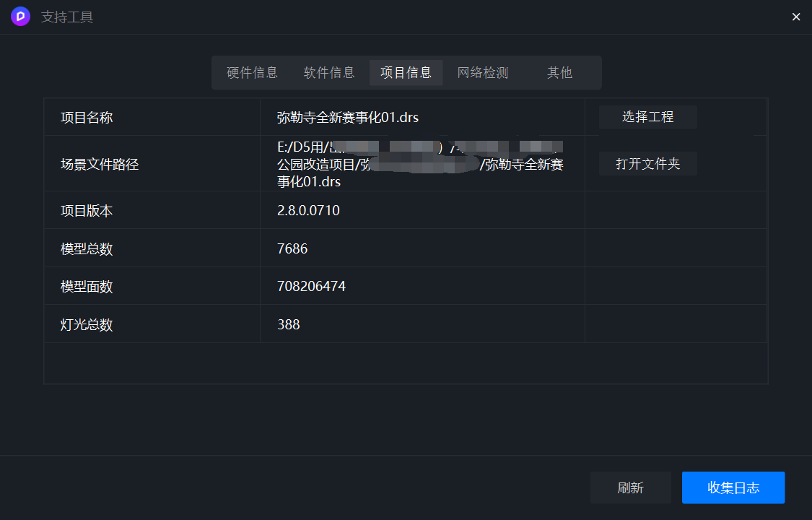
Task: Go to the 网络检测 tab
Action: pos(483,72)
